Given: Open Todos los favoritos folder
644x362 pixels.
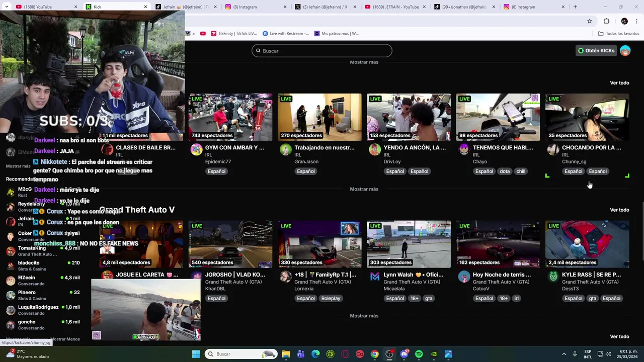Looking at the screenshot, I should coord(618,34).
